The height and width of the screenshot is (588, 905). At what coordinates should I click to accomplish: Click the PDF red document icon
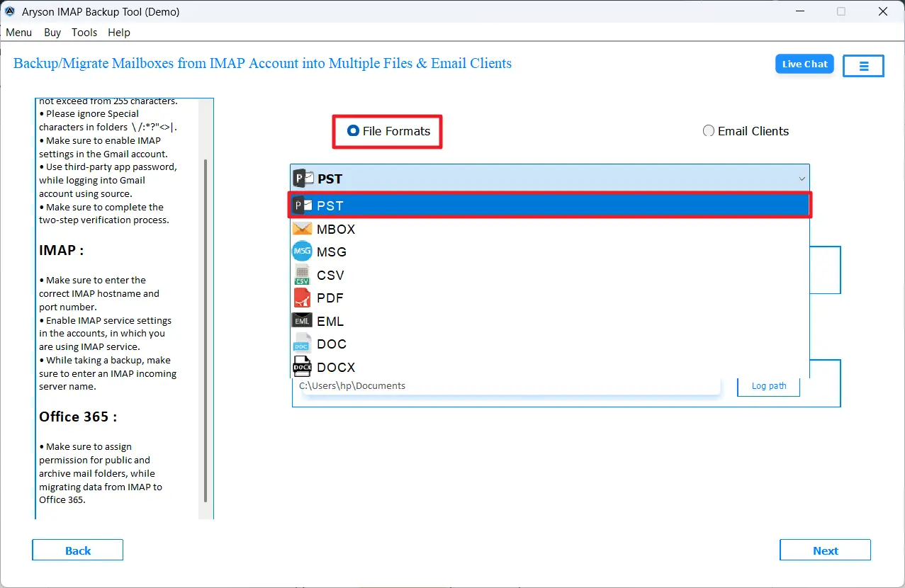(303, 298)
